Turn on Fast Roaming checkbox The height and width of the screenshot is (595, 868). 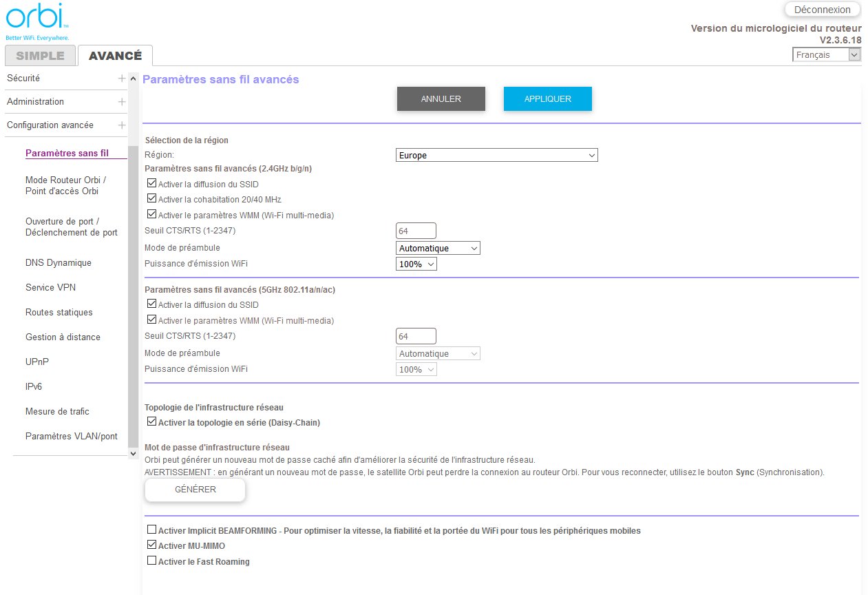coord(152,561)
